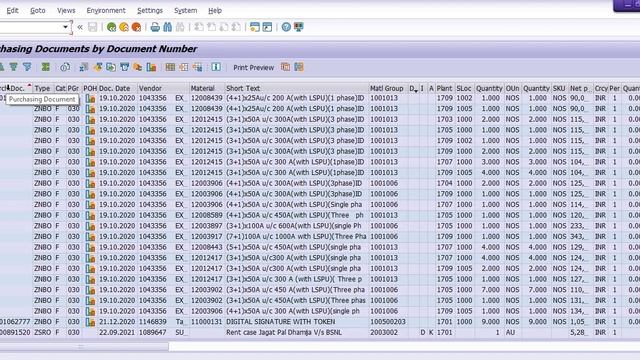Open the Settings menu
The image size is (640, 360).
150,11
